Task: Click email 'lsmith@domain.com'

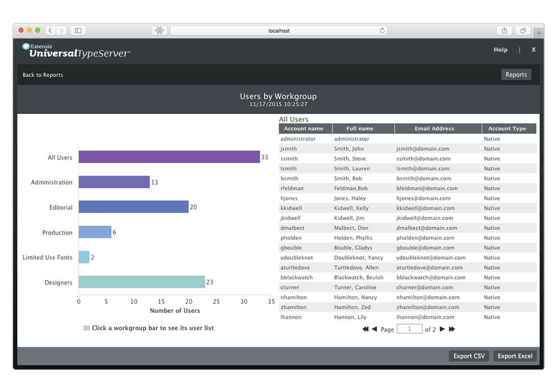Action: click(423, 169)
